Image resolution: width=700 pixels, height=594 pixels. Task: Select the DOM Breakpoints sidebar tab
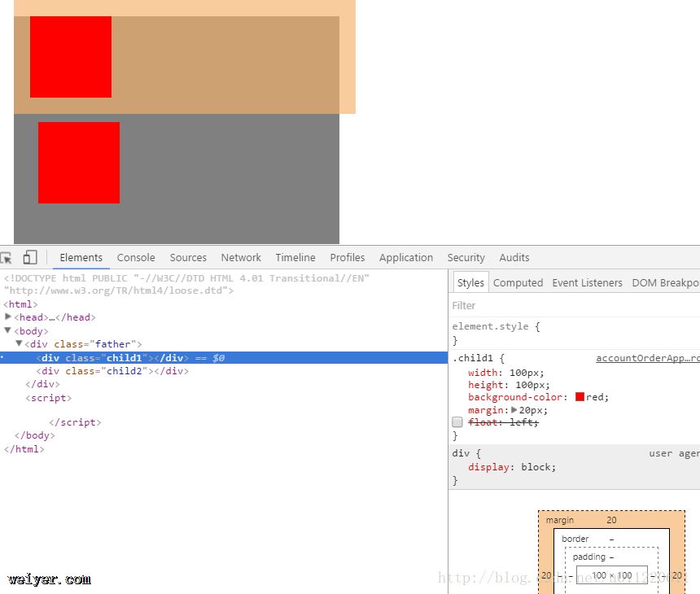(665, 282)
